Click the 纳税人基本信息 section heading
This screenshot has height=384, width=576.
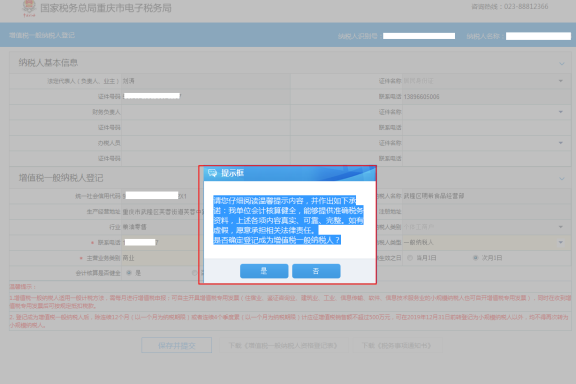click(48, 63)
